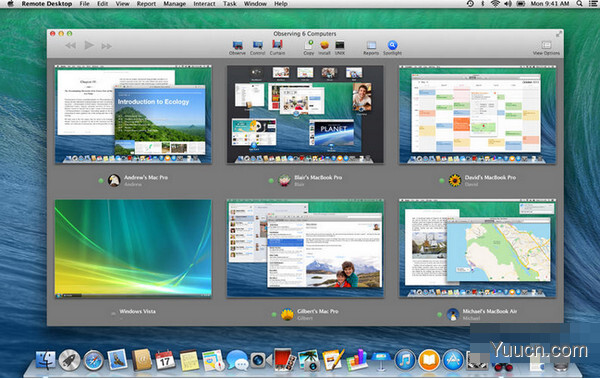The image size is (600, 379).
Task: Open Finder from the Dock
Action: coord(46,361)
